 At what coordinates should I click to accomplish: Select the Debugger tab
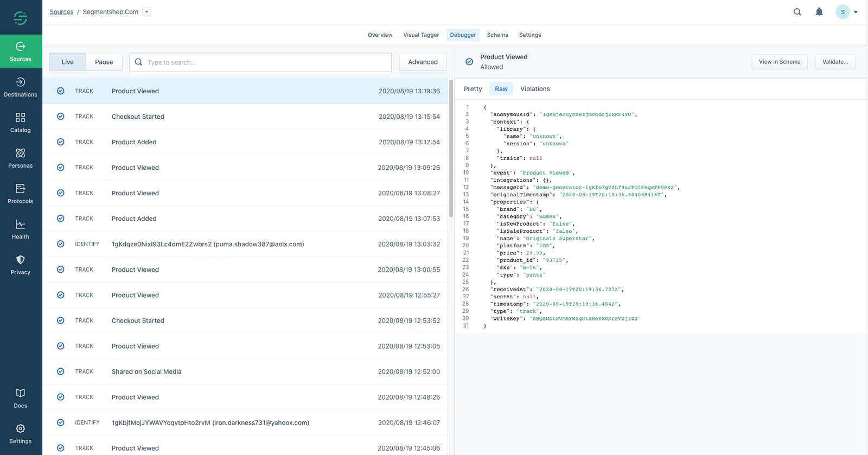pyautogui.click(x=463, y=35)
